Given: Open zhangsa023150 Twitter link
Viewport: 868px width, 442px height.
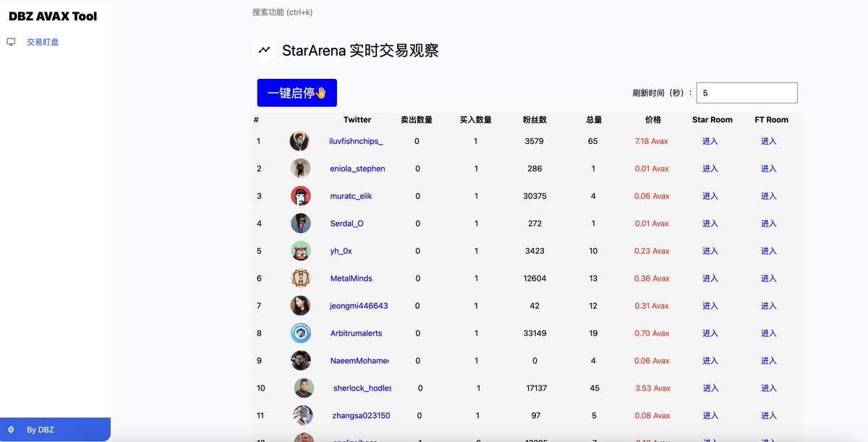Looking at the screenshot, I should [361, 416].
